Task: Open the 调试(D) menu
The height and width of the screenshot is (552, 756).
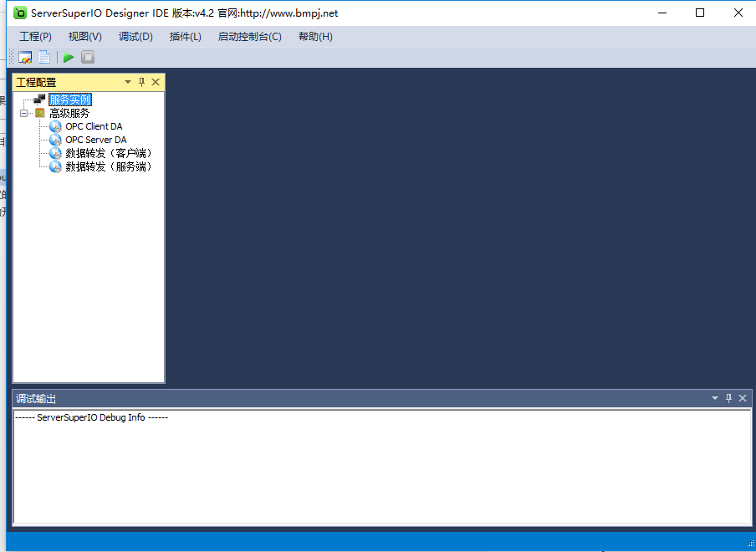Action: (x=135, y=37)
